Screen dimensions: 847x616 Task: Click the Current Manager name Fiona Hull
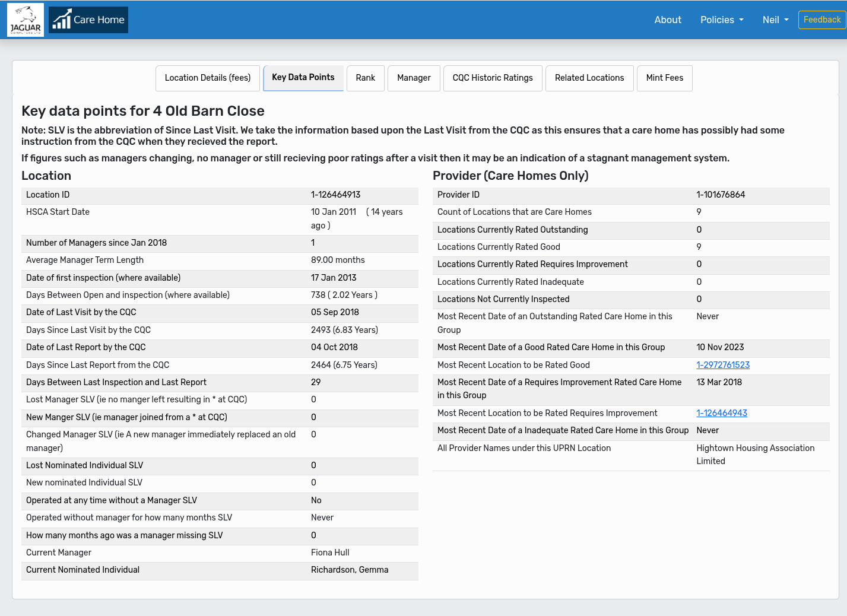(x=330, y=553)
